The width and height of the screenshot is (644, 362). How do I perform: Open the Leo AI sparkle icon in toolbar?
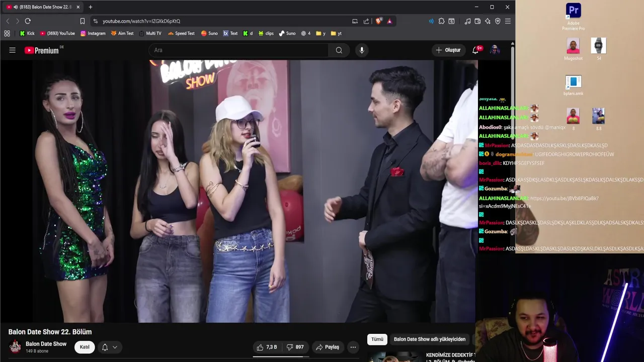[488, 21]
